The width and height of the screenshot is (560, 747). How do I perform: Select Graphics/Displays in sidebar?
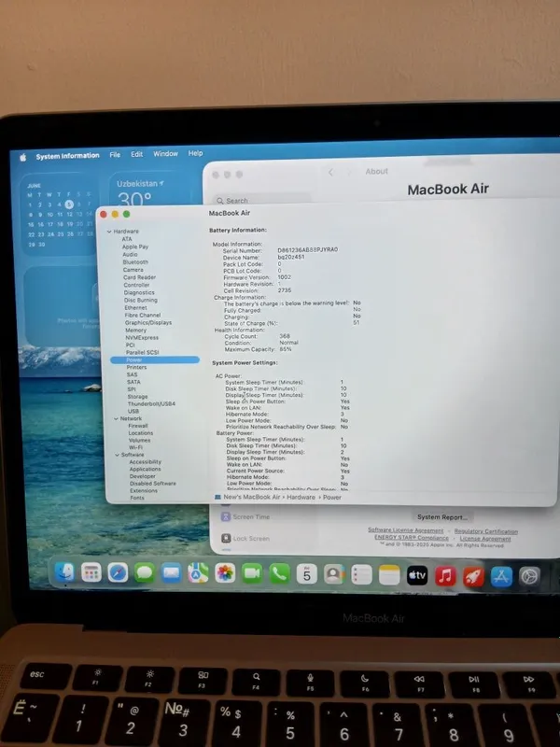click(x=148, y=322)
